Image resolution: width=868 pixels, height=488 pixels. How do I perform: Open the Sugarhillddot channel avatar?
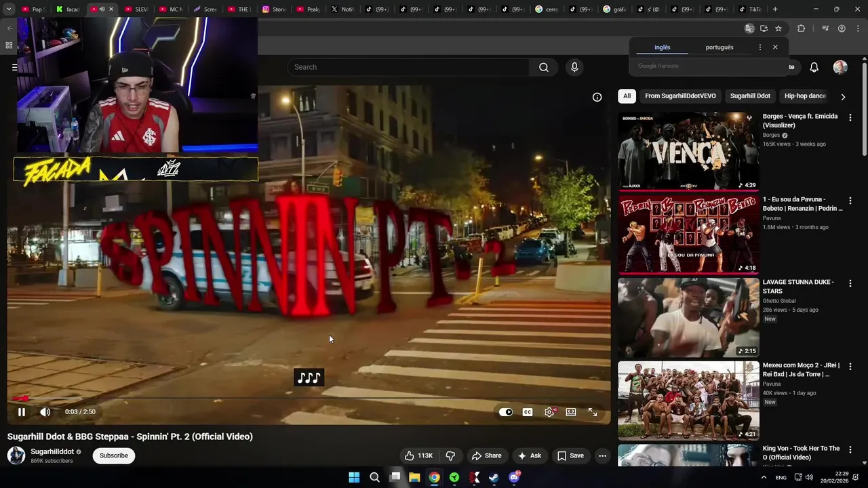point(16,455)
